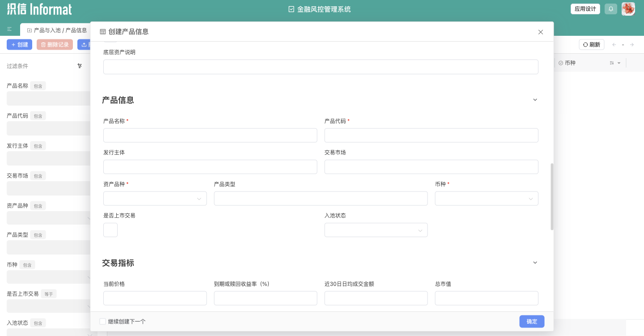Open the notification bell icon
This screenshot has height=336, width=644.
[x=611, y=9]
